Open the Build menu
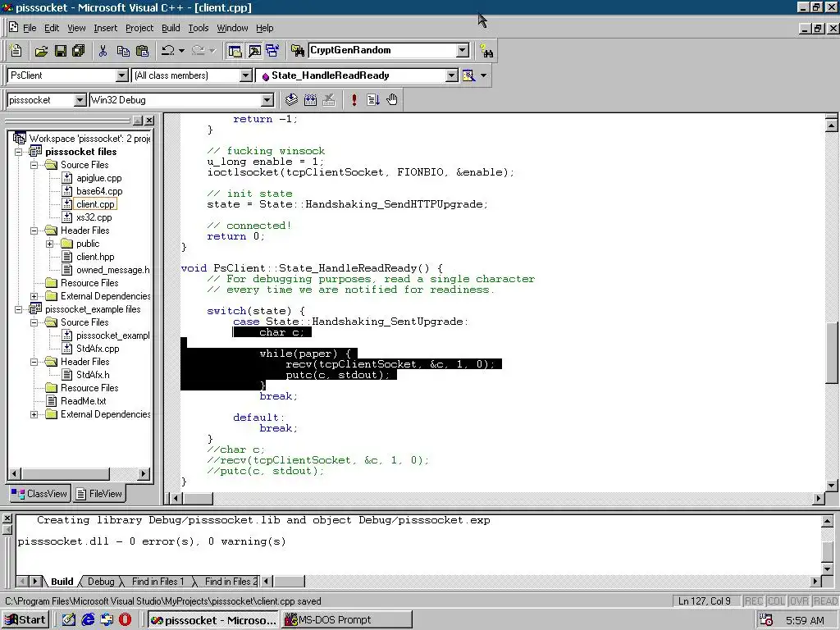840x630 pixels. (x=171, y=28)
